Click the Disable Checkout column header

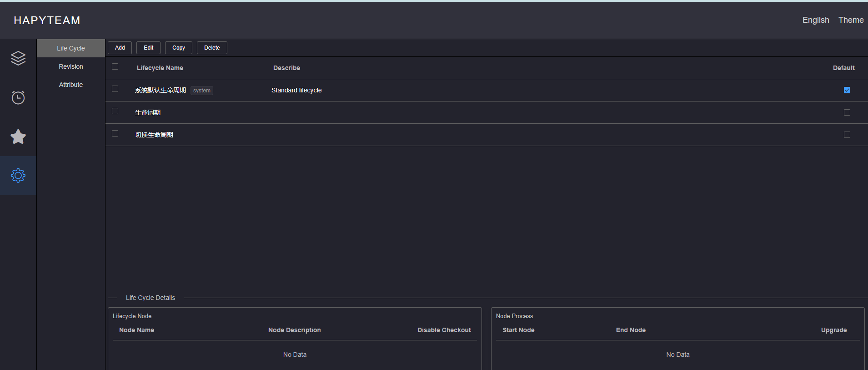tap(444, 330)
